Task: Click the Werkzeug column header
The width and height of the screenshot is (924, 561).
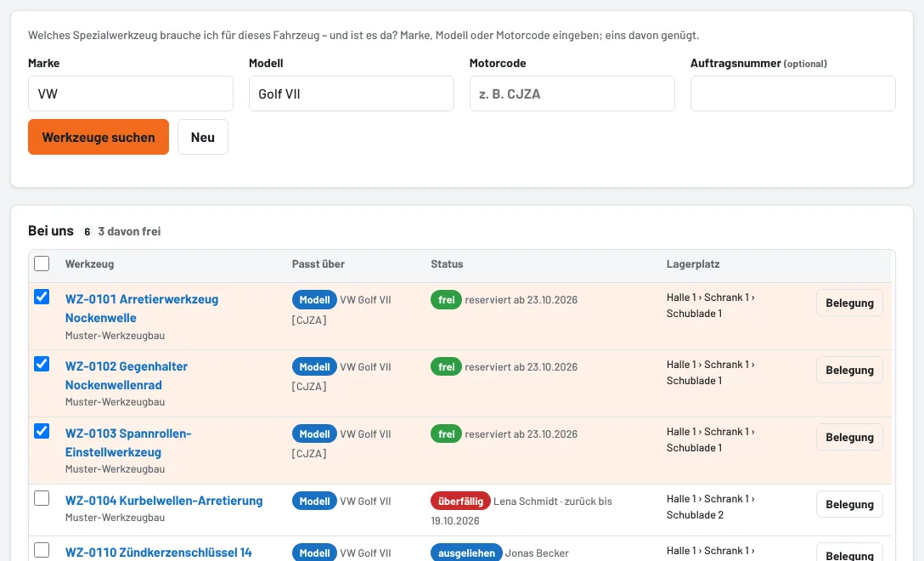Action: [89, 264]
